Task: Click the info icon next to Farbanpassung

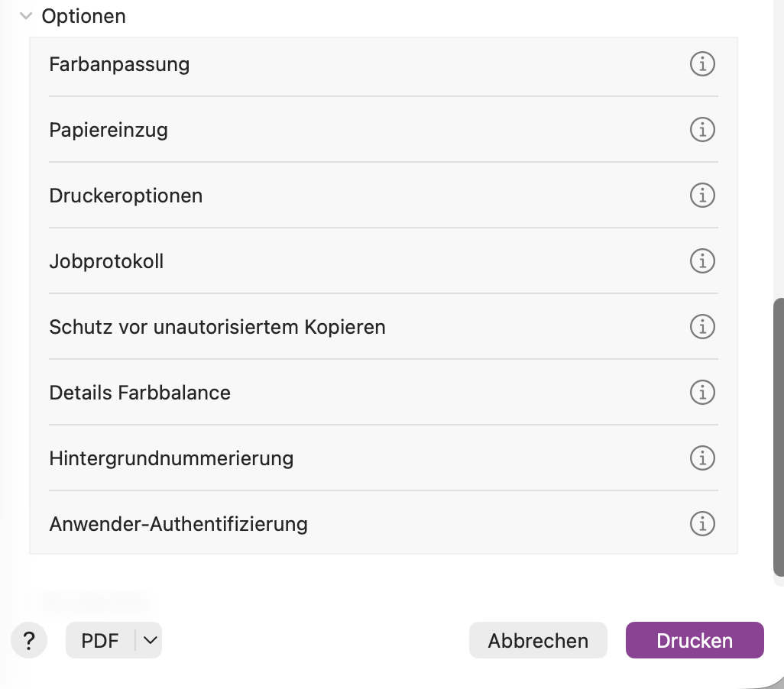Action: [702, 64]
